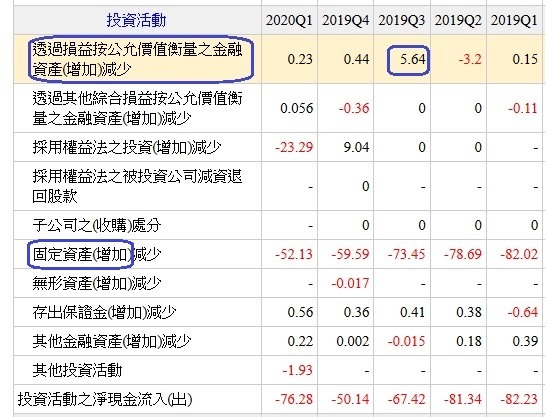Click the -59.59 fixed assets value
Viewport: 547px width, 417px height.
tap(350, 254)
